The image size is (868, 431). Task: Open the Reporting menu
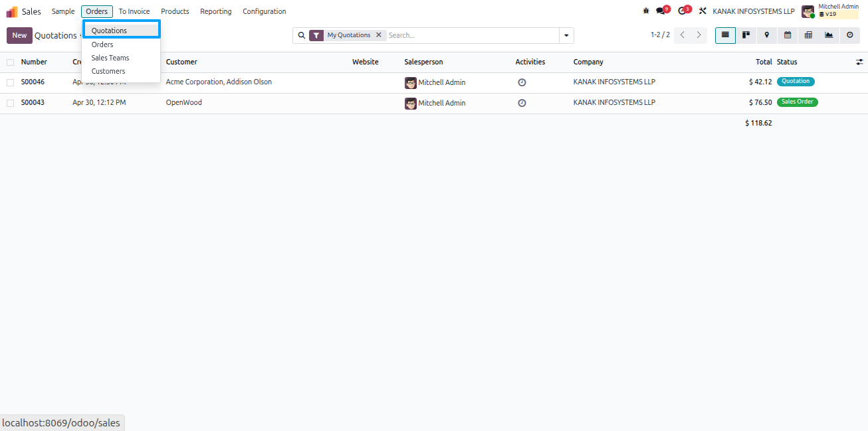216,11
